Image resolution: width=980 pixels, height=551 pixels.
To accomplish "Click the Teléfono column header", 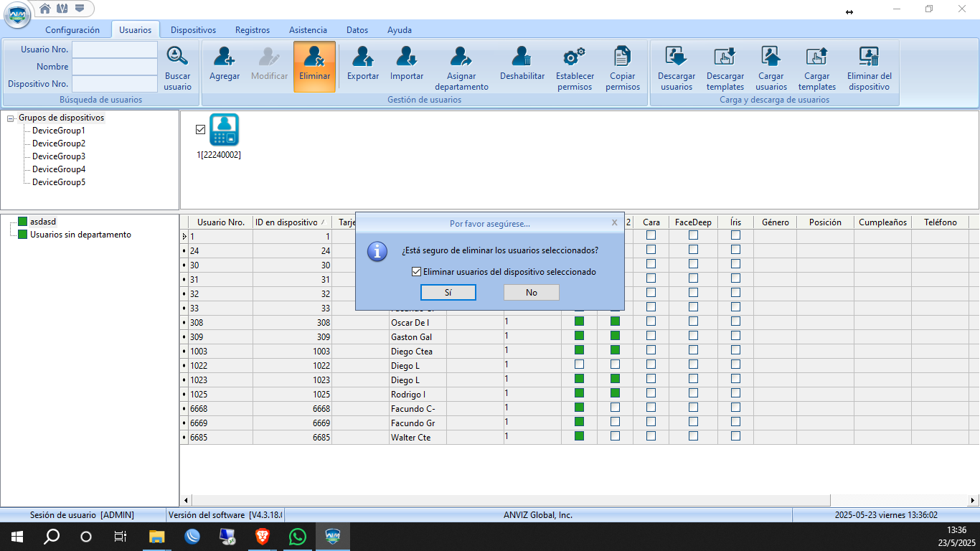I will [941, 222].
